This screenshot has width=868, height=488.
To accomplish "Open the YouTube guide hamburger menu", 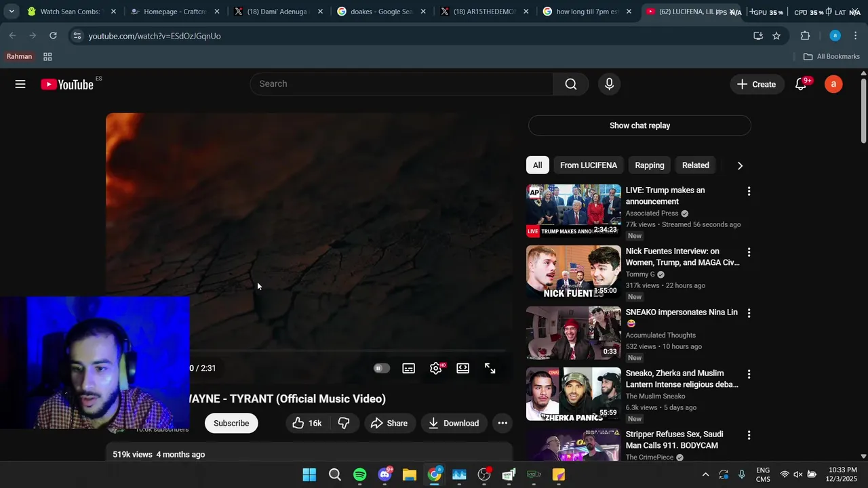I will click(x=20, y=84).
